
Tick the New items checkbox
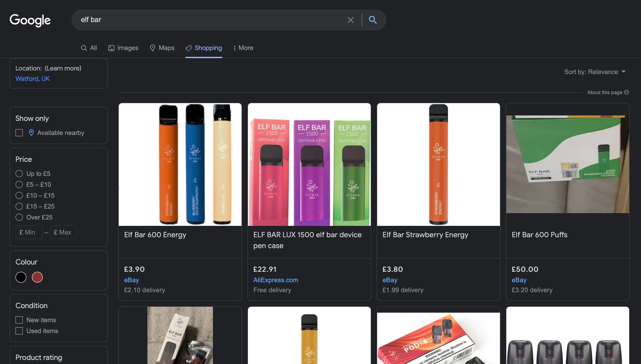(x=19, y=320)
